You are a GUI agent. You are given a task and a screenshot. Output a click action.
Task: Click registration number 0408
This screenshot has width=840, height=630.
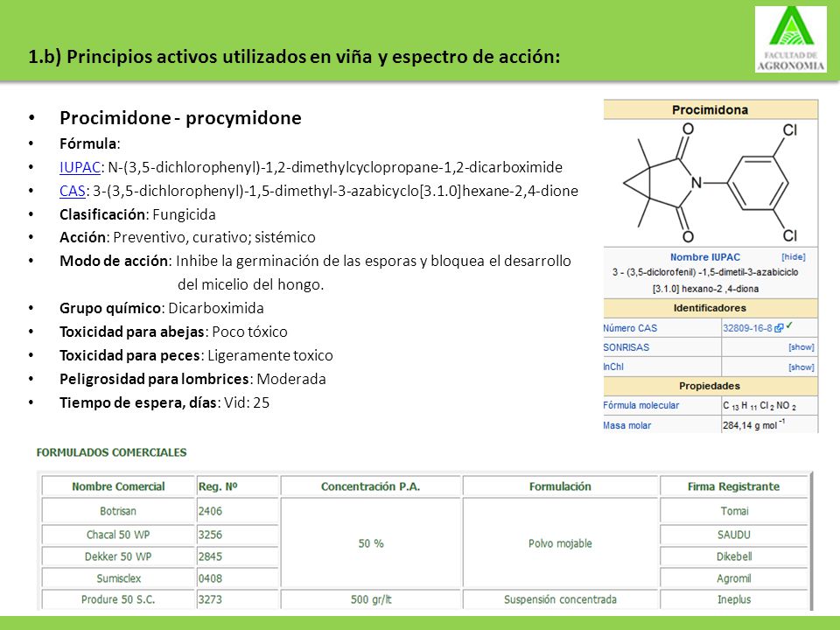pyautogui.click(x=210, y=578)
